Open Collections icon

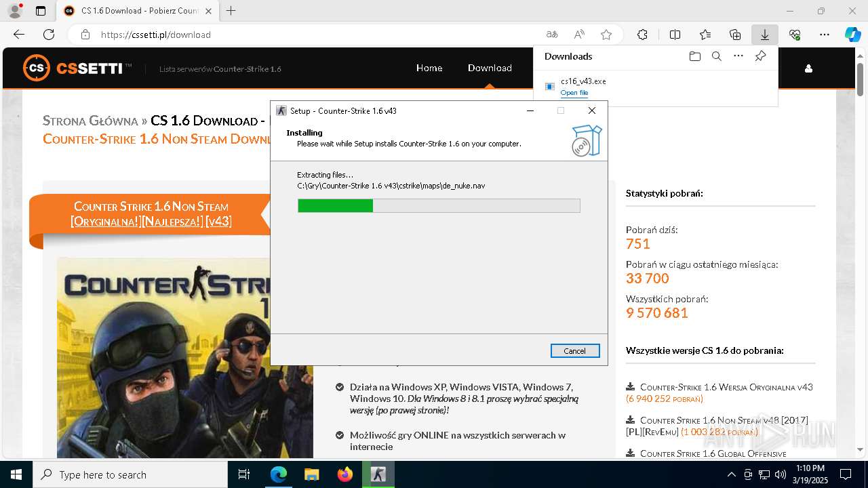[x=735, y=35]
